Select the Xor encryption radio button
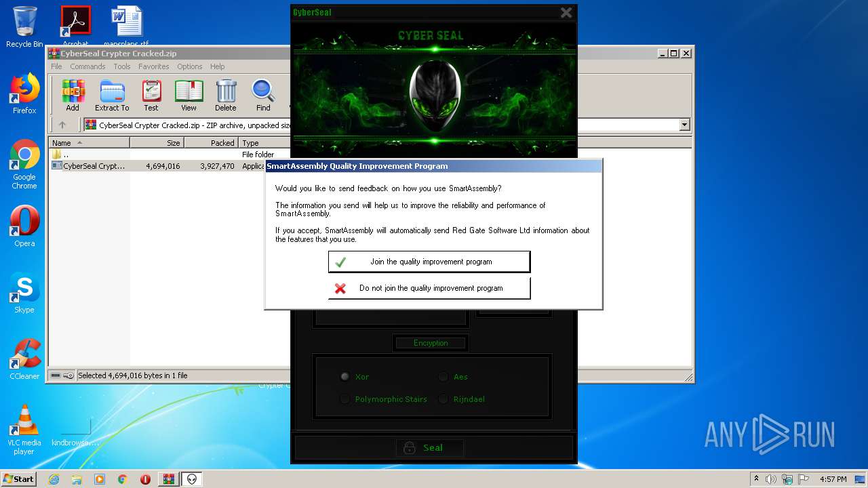Screen dimensions: 868x488 [344, 377]
